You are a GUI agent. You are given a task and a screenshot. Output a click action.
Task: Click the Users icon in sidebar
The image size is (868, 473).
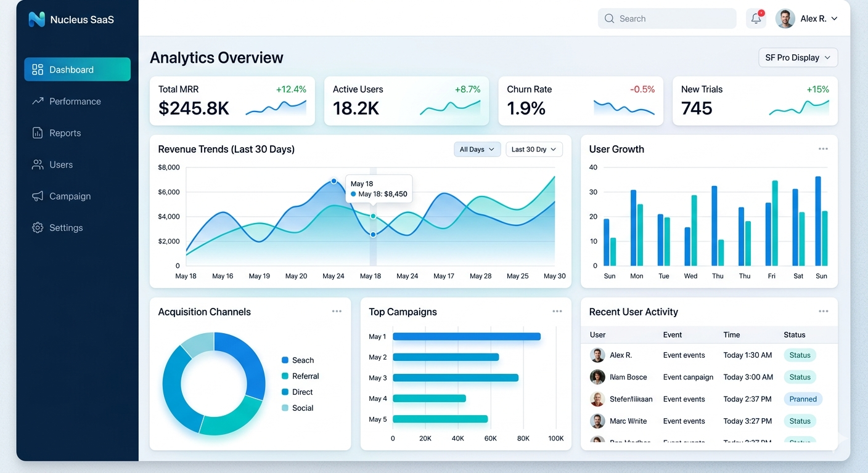pos(38,164)
